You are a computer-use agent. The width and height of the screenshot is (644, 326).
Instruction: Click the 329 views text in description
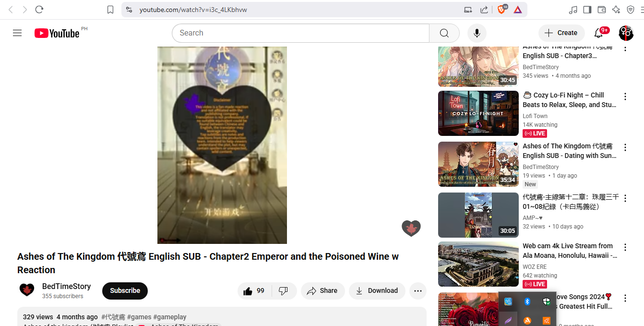(x=38, y=317)
